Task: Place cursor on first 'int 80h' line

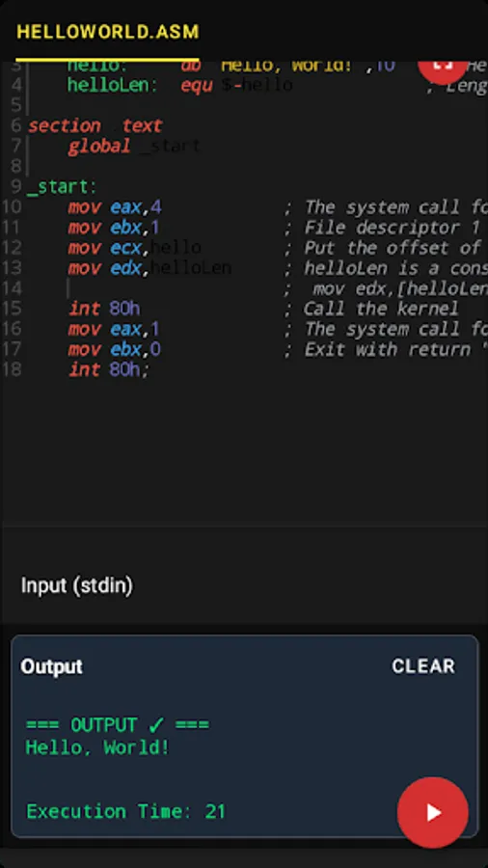Action: [x=108, y=309]
